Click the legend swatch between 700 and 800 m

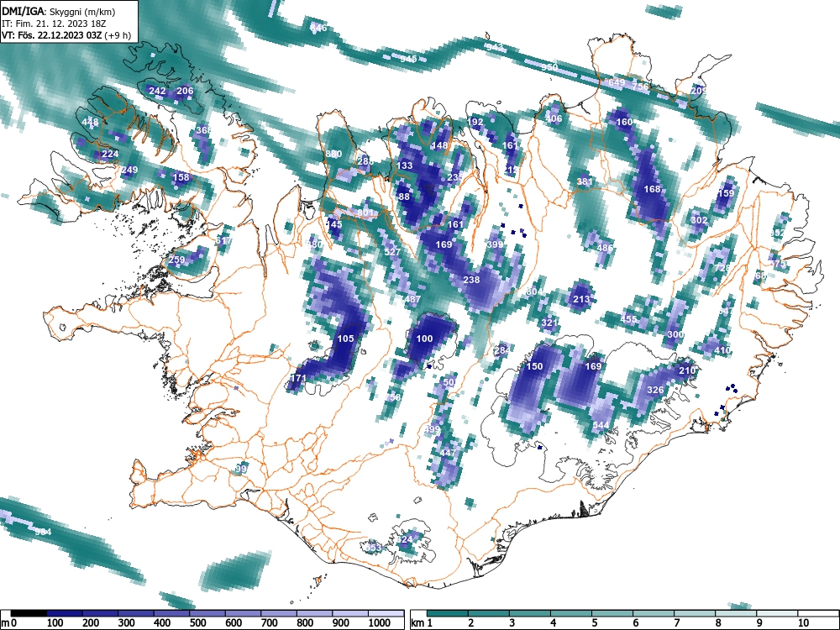pyautogui.click(x=279, y=613)
